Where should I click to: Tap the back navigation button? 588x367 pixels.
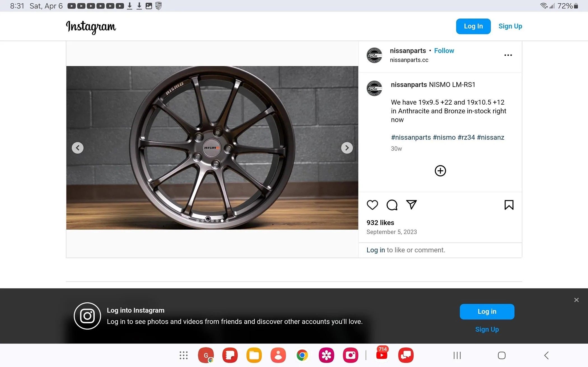pos(546,355)
